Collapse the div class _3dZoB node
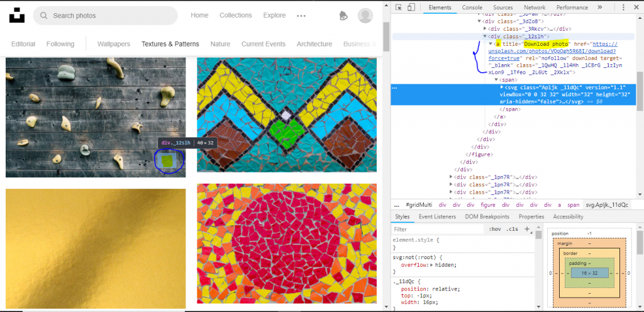Viewport: 644px width, 312px height. 479,21
